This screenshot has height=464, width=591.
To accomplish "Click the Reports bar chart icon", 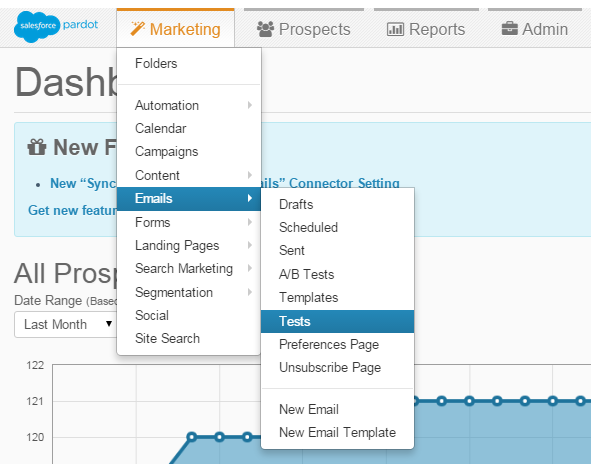I will (x=395, y=29).
